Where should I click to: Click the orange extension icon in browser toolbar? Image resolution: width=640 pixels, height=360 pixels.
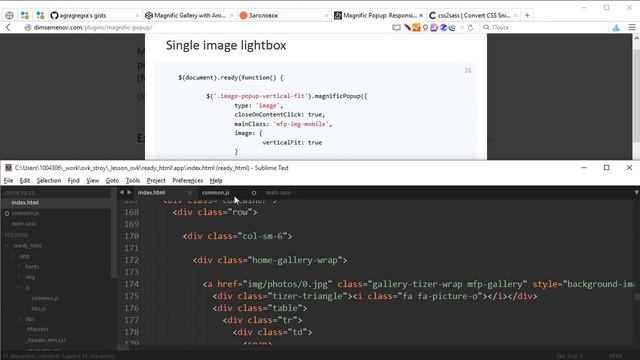(x=416, y=27)
